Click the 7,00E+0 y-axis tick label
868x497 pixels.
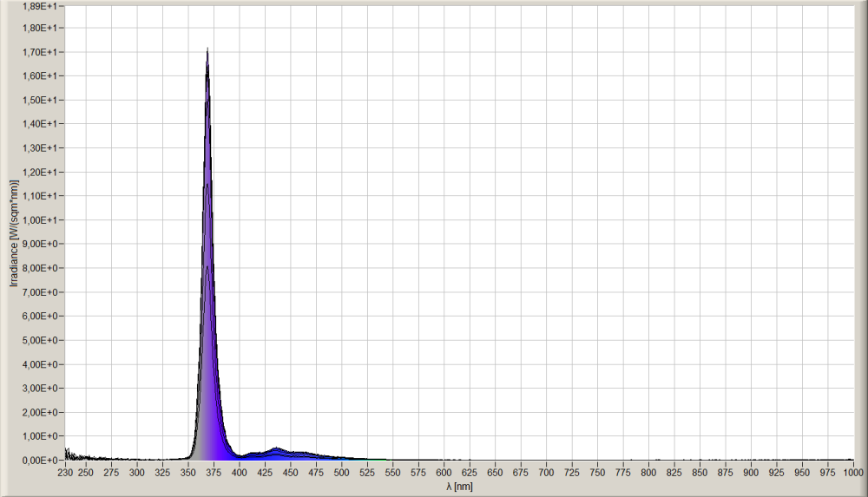40,292
